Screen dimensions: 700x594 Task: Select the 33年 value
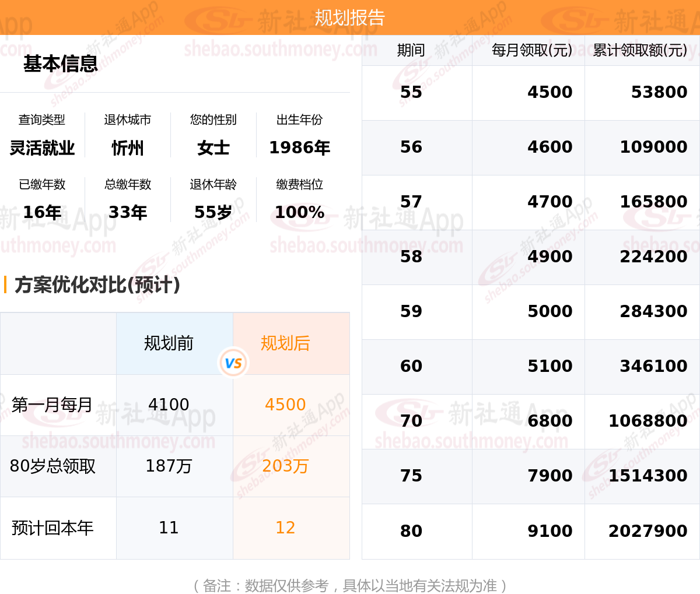pyautogui.click(x=128, y=212)
